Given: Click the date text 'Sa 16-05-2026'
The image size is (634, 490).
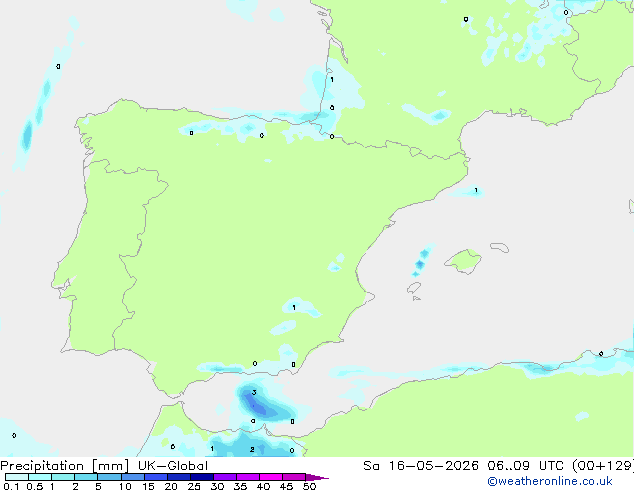Looking at the screenshot, I should (x=421, y=466).
